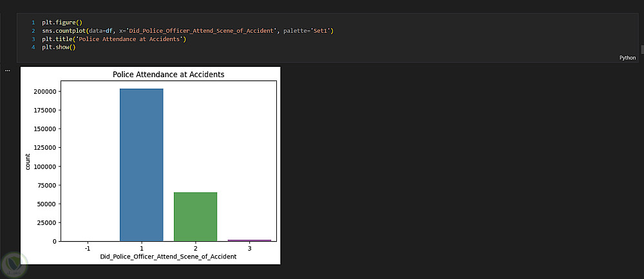Click the 'Police Attendance at Accidents' chart title
The image size is (644, 279).
coord(168,75)
